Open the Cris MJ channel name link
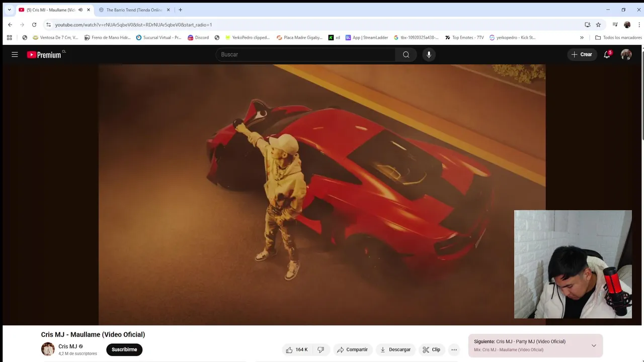This screenshot has width=644, height=362. pyautogui.click(x=67, y=346)
